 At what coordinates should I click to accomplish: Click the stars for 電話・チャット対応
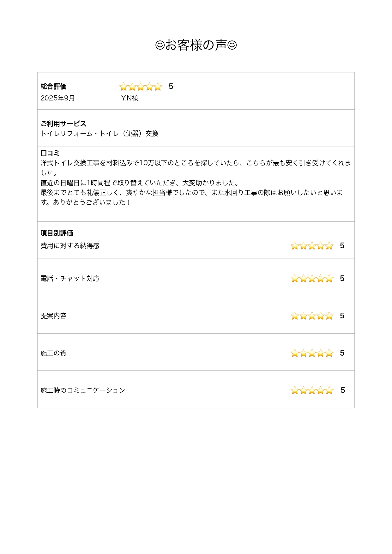tap(312, 279)
